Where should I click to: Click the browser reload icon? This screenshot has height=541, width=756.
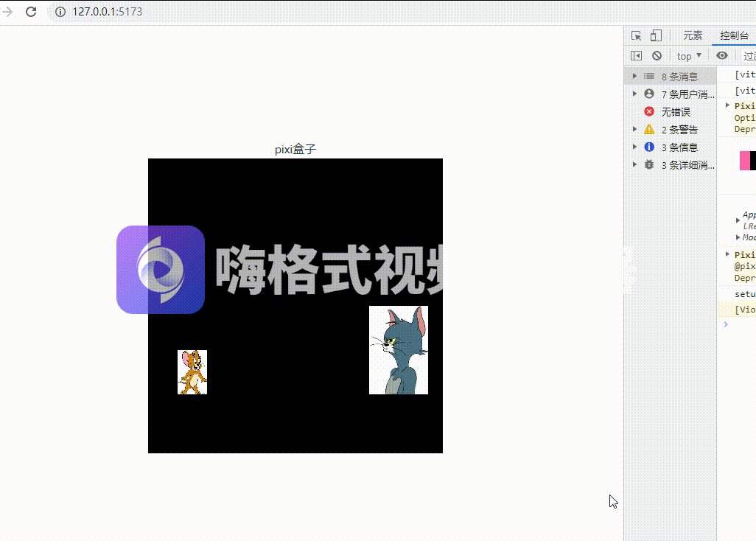point(29,12)
